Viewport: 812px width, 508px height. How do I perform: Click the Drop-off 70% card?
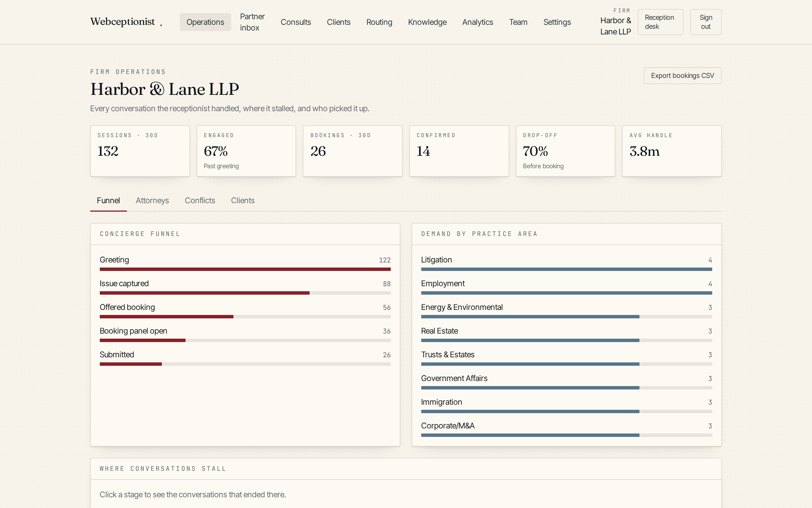565,151
